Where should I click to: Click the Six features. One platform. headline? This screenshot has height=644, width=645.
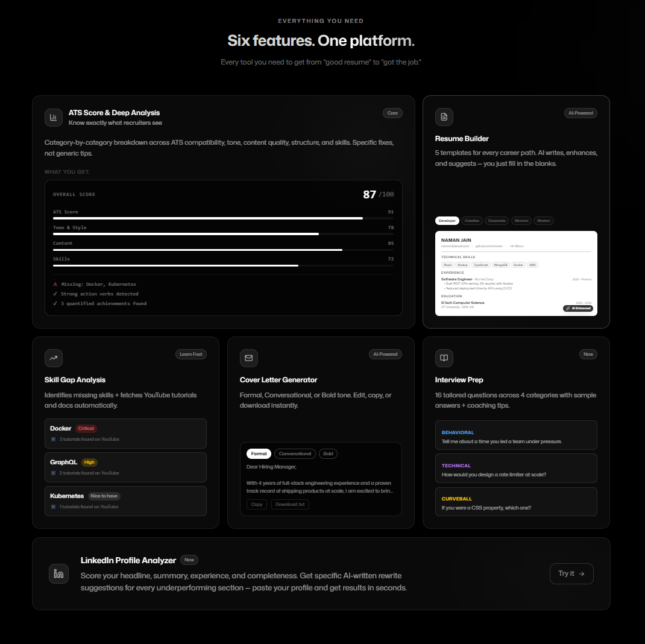321,41
